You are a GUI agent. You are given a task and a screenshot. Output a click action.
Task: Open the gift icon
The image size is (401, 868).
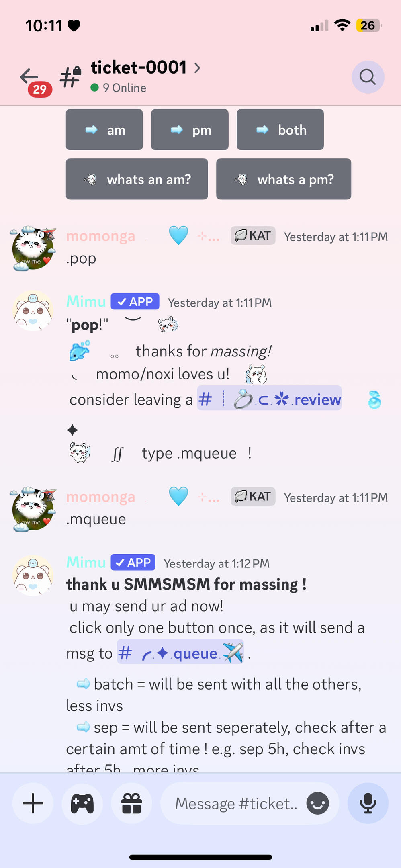[x=132, y=803]
